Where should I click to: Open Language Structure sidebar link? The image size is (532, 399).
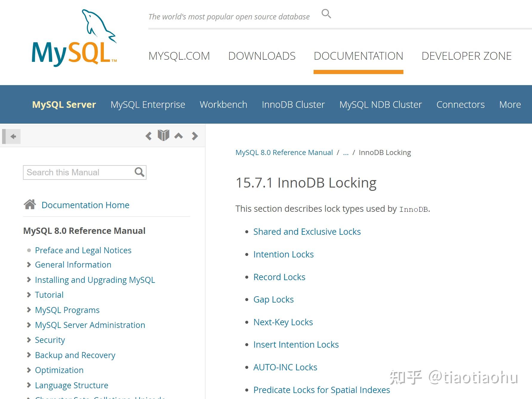point(72,385)
